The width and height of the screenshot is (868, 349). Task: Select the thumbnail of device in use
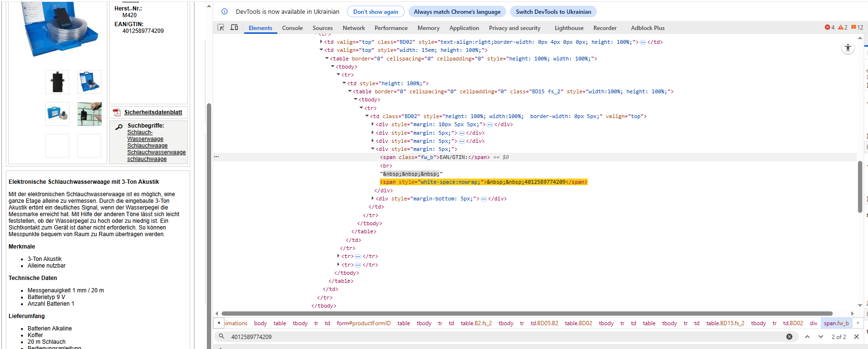(x=89, y=114)
